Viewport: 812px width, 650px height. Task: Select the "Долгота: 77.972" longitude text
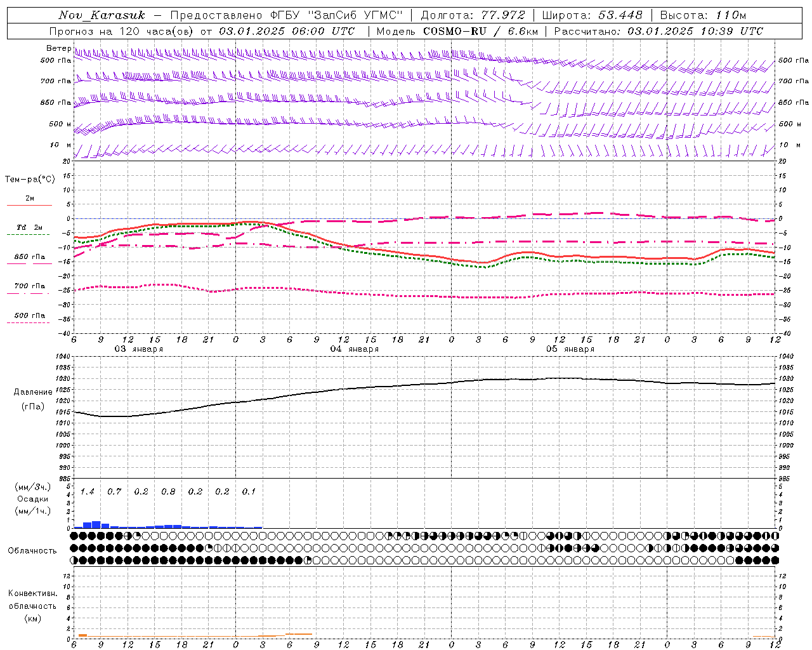pyautogui.click(x=473, y=15)
